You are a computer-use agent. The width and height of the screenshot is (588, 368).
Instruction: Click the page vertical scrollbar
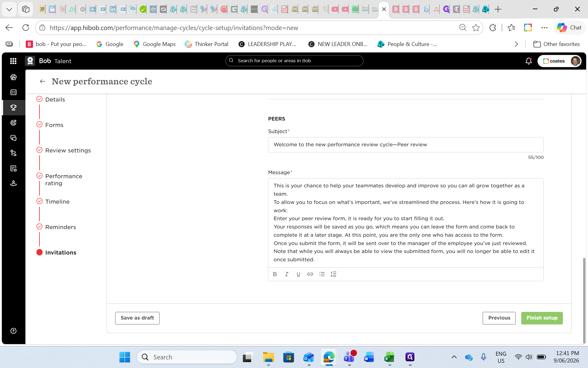pos(584,301)
